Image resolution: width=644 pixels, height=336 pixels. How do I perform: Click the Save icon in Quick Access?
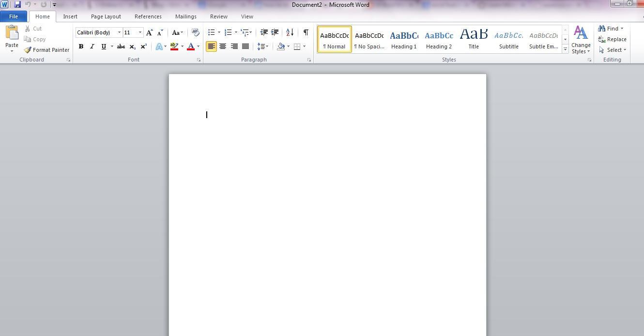pyautogui.click(x=17, y=4)
